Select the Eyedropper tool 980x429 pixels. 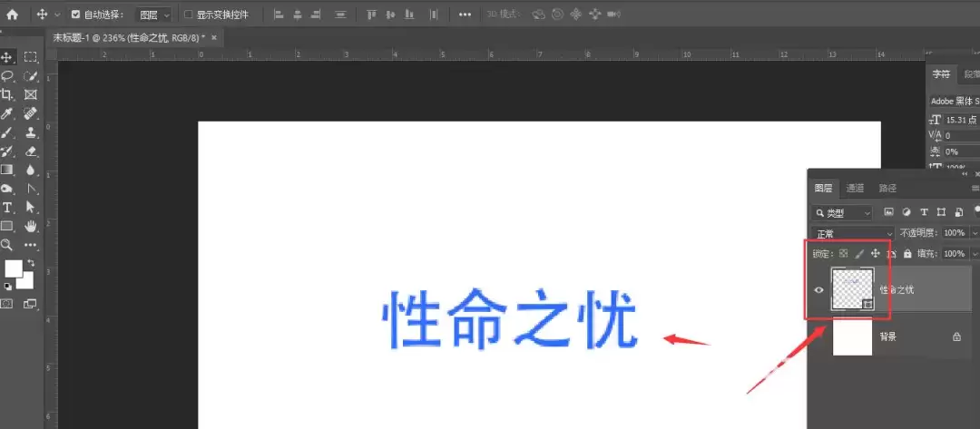click(7, 113)
